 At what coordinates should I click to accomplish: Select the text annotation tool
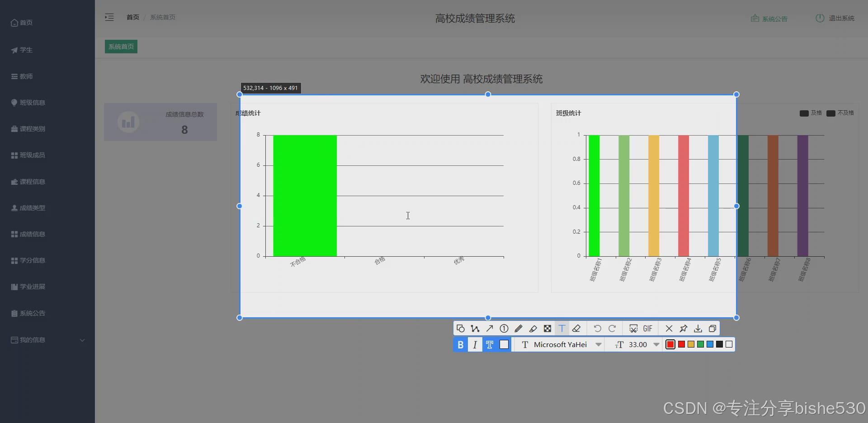562,329
